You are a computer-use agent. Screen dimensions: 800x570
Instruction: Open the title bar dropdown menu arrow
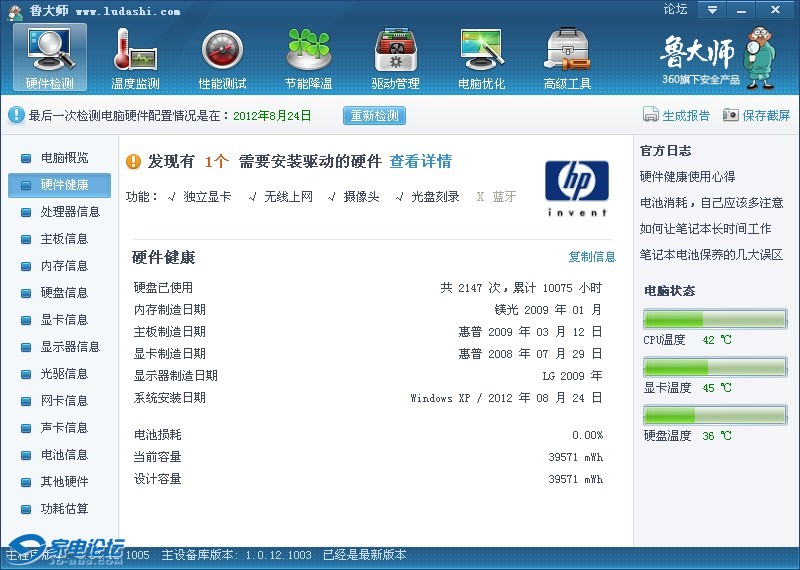(x=712, y=10)
